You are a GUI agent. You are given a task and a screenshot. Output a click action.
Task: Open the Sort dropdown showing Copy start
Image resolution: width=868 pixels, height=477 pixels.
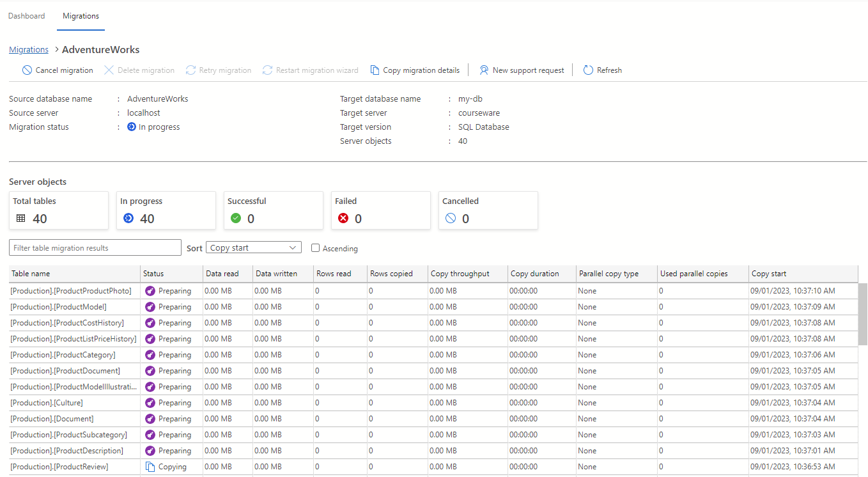253,247
